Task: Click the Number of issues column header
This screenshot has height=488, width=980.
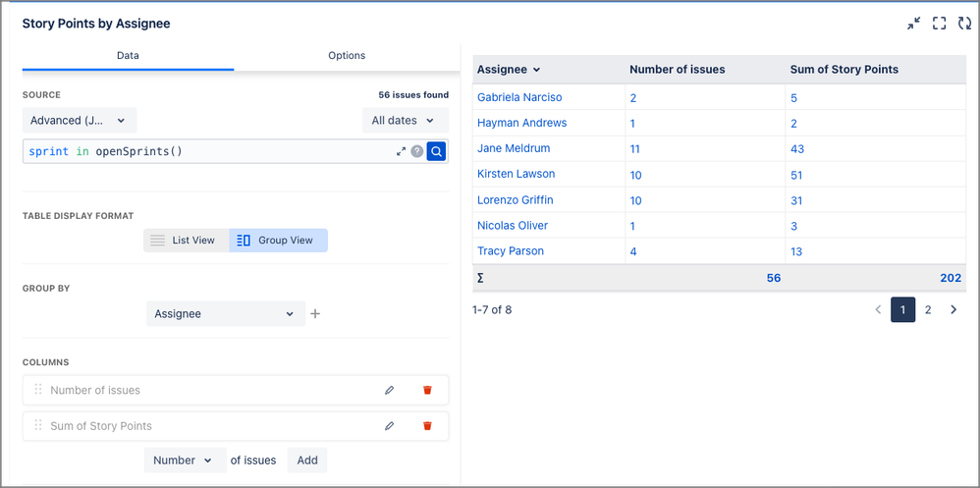Action: [677, 70]
